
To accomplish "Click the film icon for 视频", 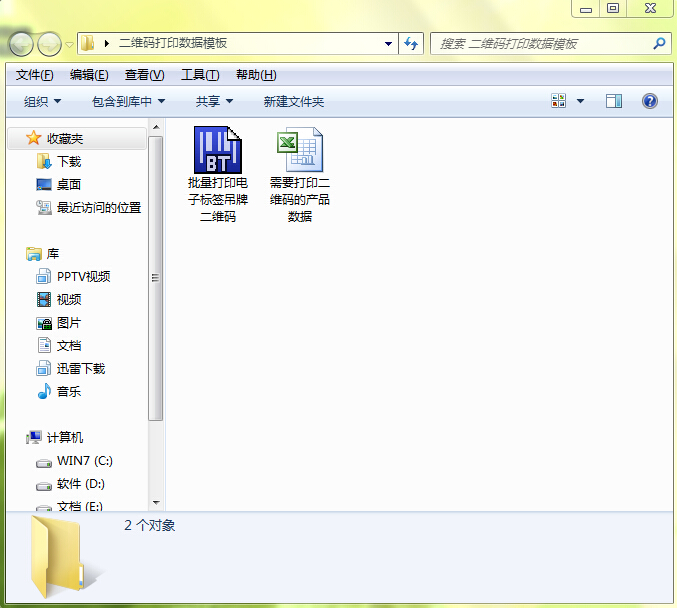I will click(x=44, y=299).
